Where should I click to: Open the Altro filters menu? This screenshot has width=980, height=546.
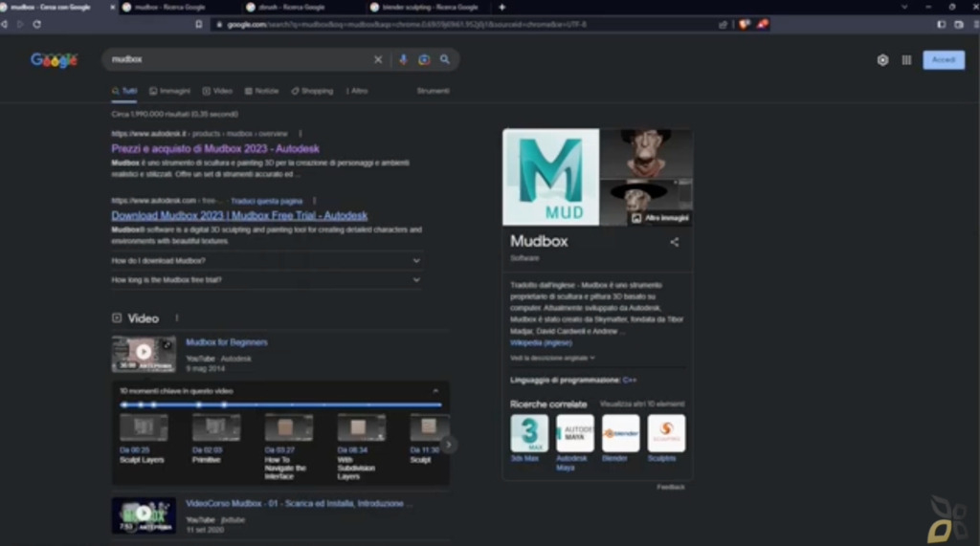click(x=357, y=91)
